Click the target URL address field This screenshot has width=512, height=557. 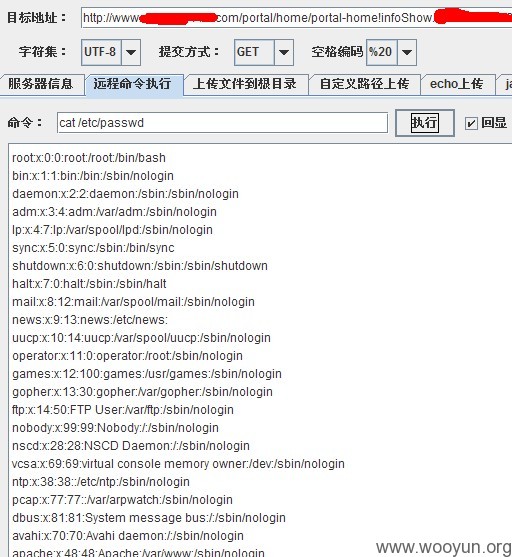click(297, 17)
